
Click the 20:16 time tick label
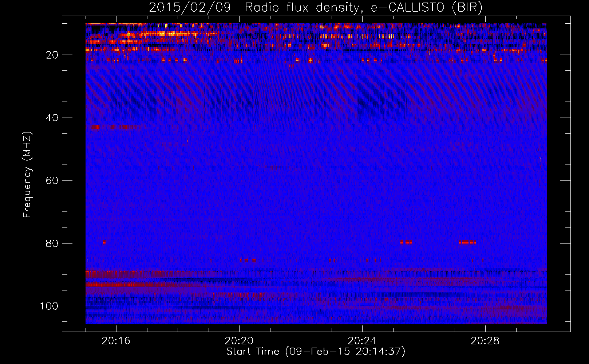point(116,341)
